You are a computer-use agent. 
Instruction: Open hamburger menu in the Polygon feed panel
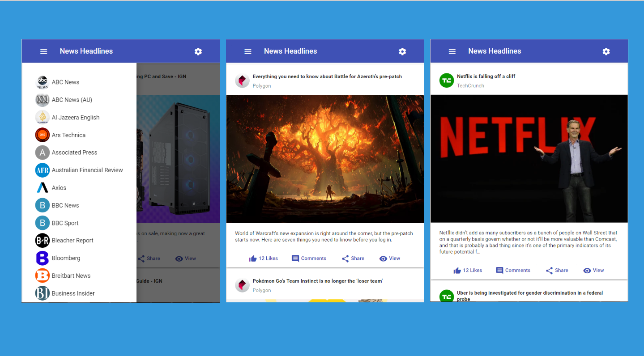[247, 51]
